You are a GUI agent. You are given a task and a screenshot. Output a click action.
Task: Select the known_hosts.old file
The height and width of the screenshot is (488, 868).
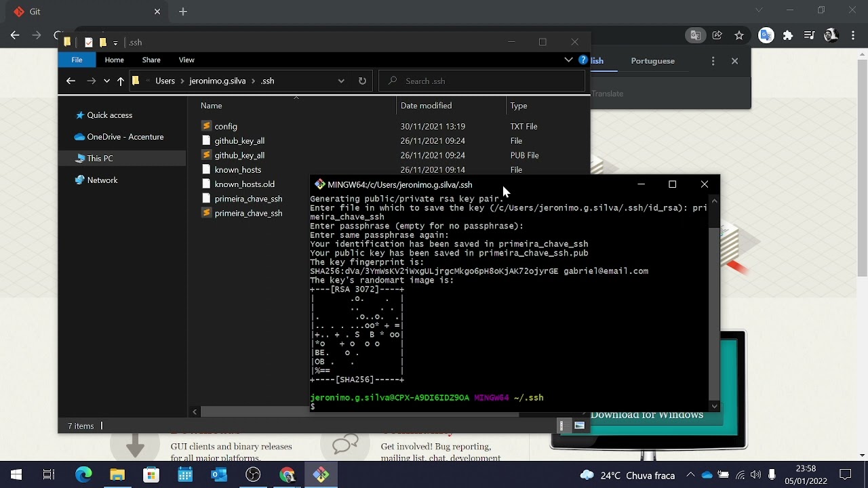click(244, 184)
